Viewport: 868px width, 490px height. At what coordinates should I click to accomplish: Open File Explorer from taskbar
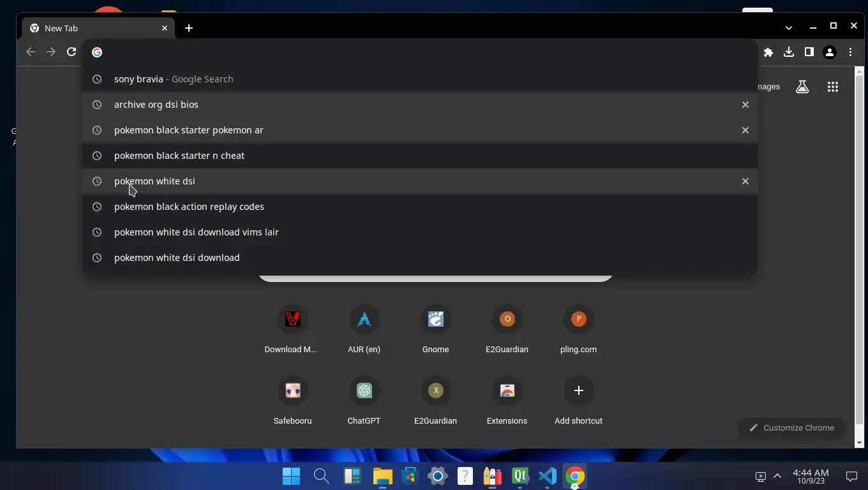pos(382,476)
